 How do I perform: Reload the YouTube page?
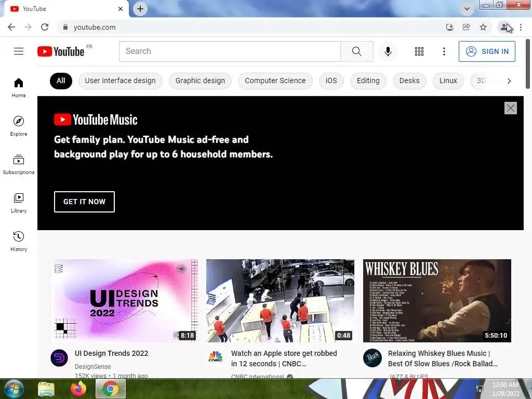click(x=45, y=27)
